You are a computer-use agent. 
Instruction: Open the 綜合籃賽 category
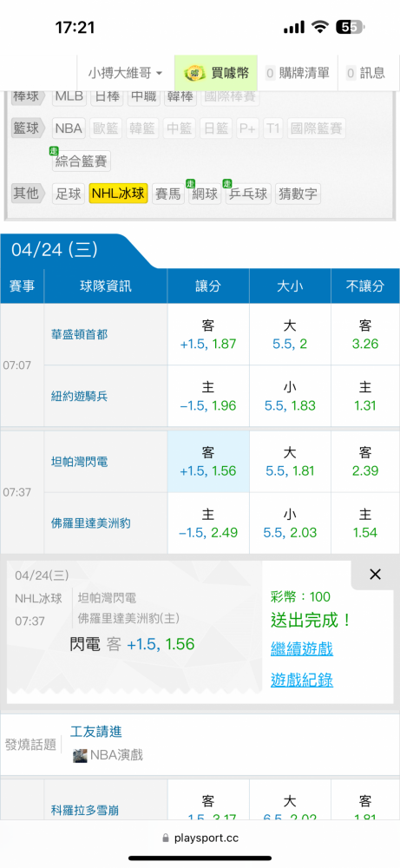pyautogui.click(x=82, y=161)
